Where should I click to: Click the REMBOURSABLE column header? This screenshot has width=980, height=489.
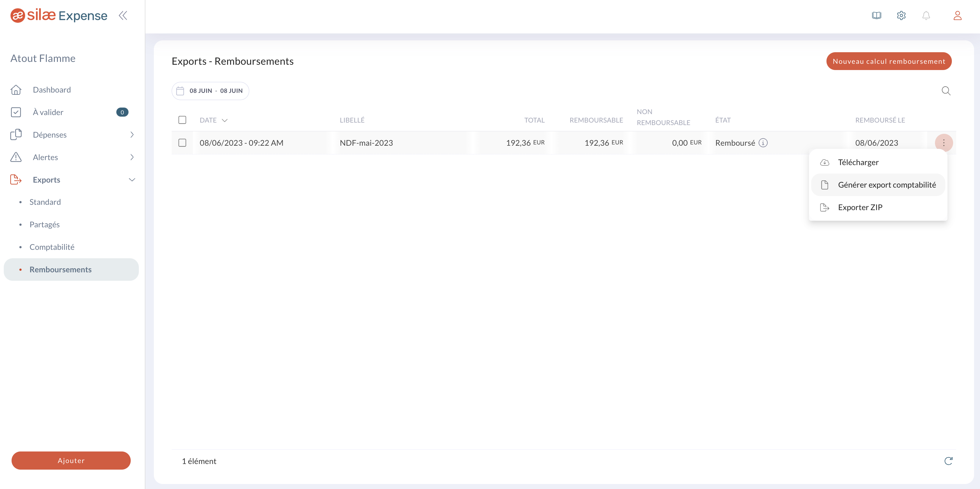[596, 120]
